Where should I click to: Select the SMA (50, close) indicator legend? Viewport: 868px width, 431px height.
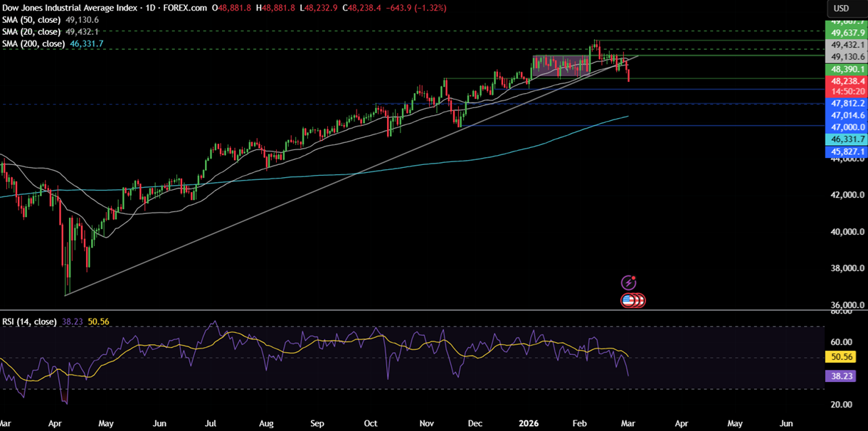coord(32,20)
